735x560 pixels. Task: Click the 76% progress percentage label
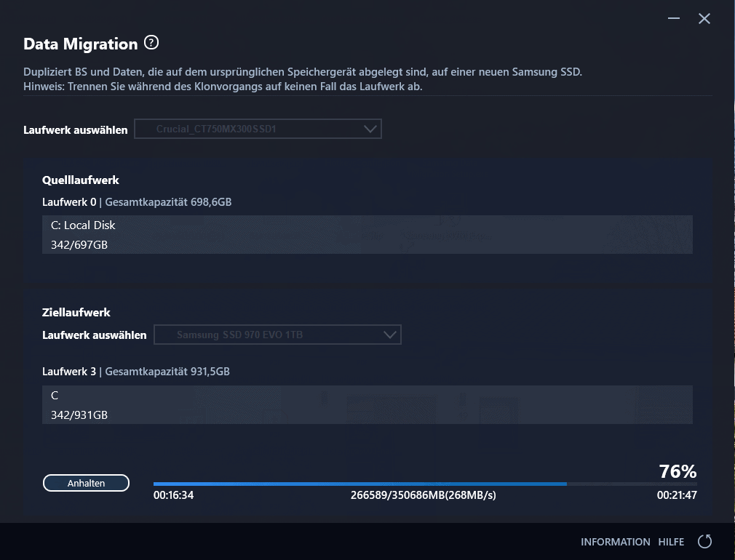pos(678,471)
